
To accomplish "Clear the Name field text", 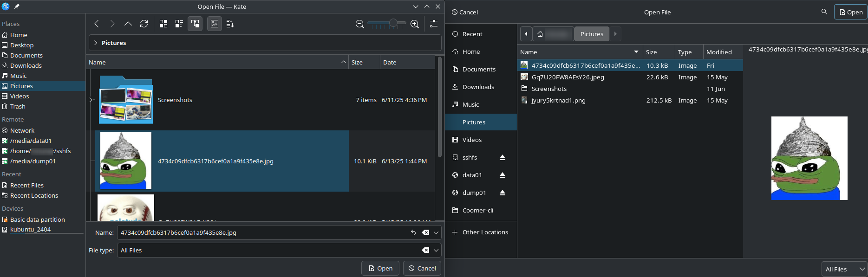I will [425, 232].
